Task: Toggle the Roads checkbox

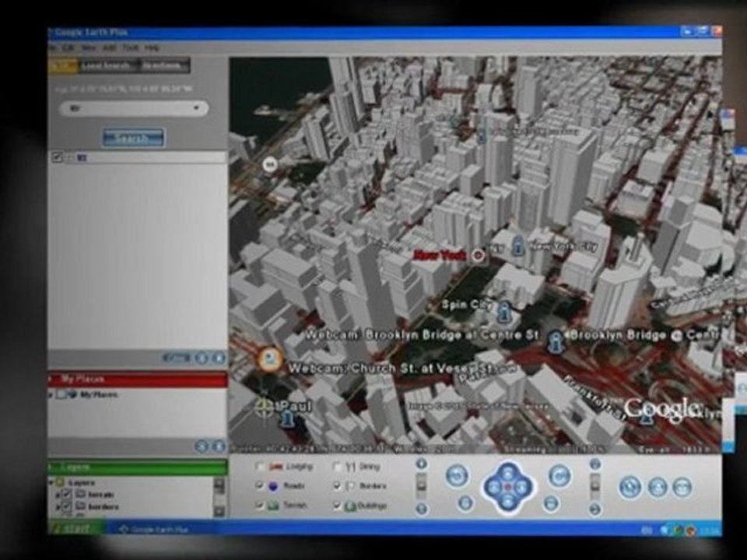Action: [260, 485]
